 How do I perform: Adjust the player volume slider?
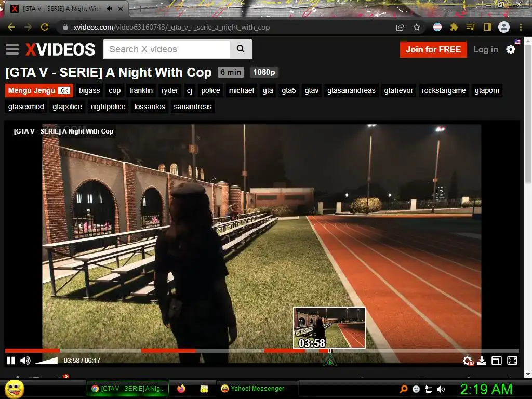pyautogui.click(x=46, y=361)
